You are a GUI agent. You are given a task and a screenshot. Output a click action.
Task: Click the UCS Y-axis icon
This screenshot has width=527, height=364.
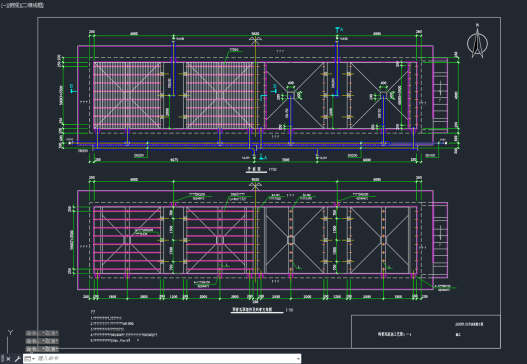[10, 333]
